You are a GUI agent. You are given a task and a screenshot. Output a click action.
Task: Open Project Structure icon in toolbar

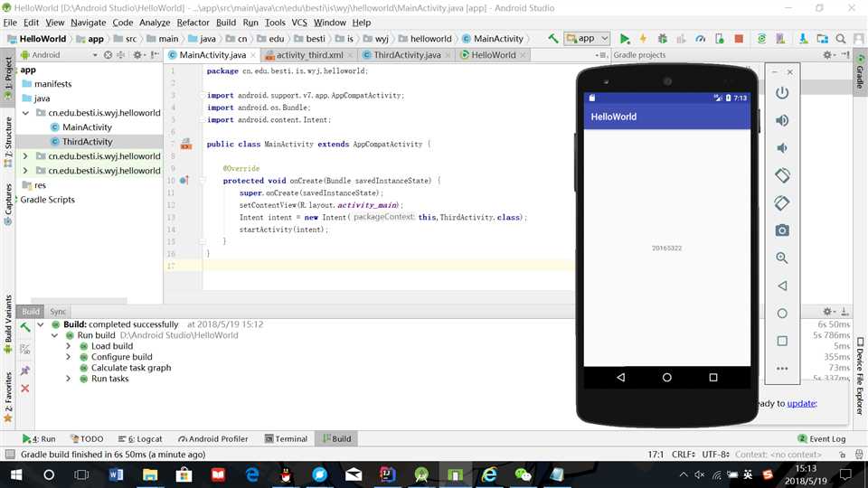pos(823,39)
